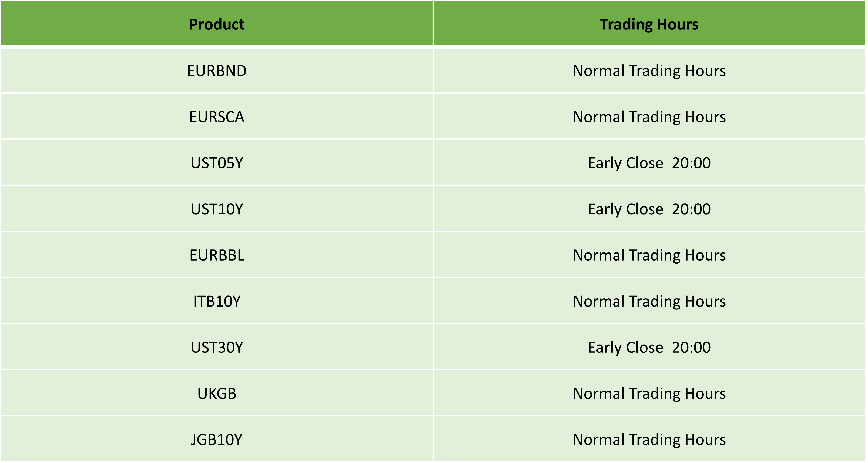Select Normal Trading Hours in ITB10Y row
This screenshot has height=463, width=868.
(649, 301)
